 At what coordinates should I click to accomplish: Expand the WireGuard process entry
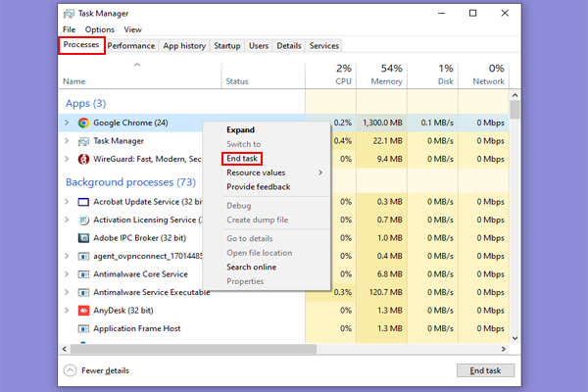coord(67,159)
